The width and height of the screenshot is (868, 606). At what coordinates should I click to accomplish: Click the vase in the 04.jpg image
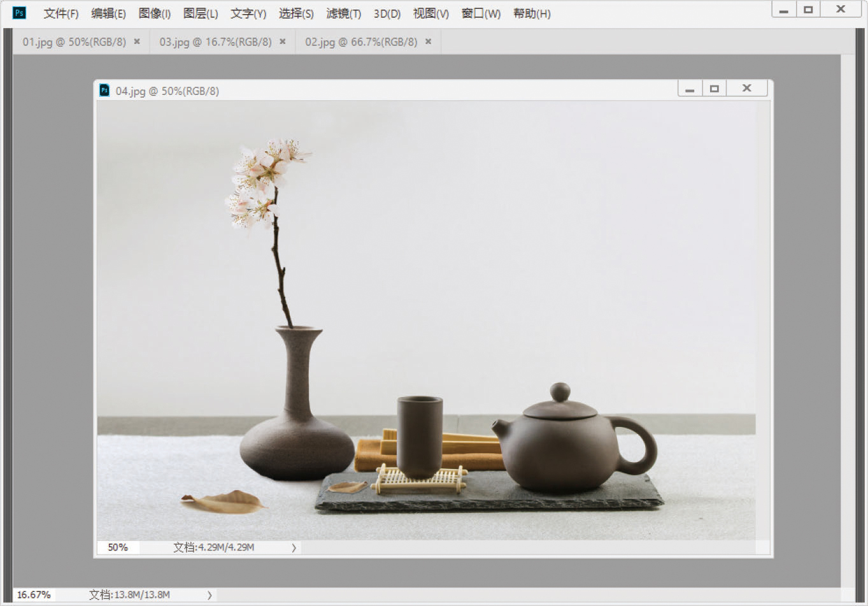pos(297,405)
